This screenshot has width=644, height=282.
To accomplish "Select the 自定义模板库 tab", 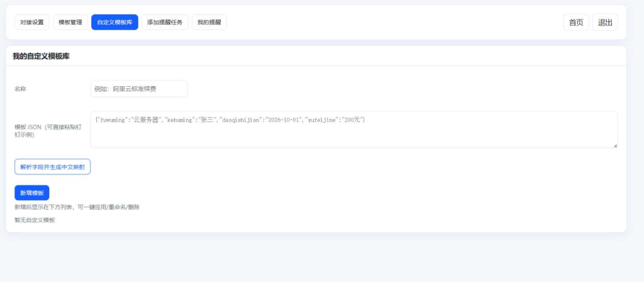I will [x=114, y=22].
